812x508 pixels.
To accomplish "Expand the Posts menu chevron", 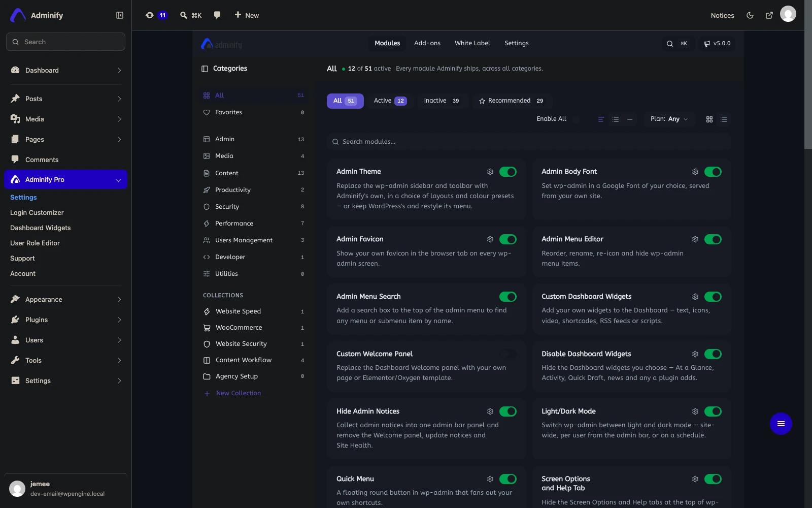I will pyautogui.click(x=119, y=99).
